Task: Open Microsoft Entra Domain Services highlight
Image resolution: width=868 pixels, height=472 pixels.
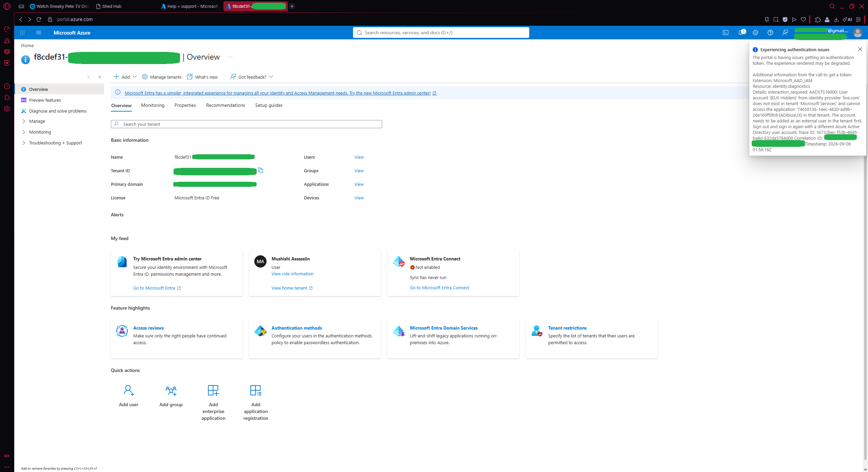Action: coord(443,328)
